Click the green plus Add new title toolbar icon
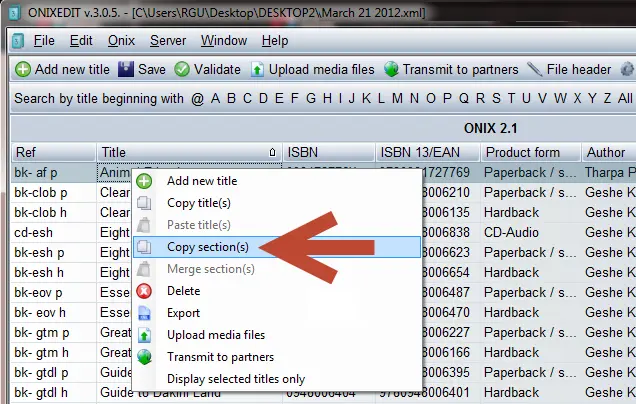 point(23,69)
